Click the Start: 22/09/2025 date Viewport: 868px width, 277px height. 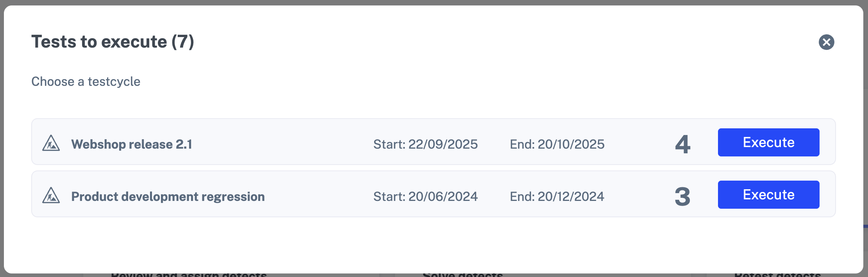click(425, 144)
